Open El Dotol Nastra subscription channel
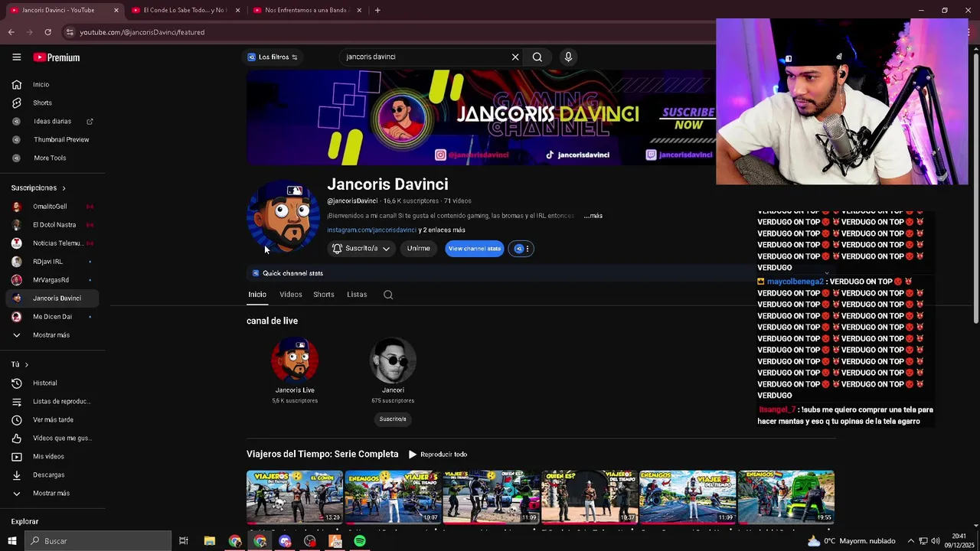Viewport: 980px width, 551px height. pyautogui.click(x=54, y=225)
